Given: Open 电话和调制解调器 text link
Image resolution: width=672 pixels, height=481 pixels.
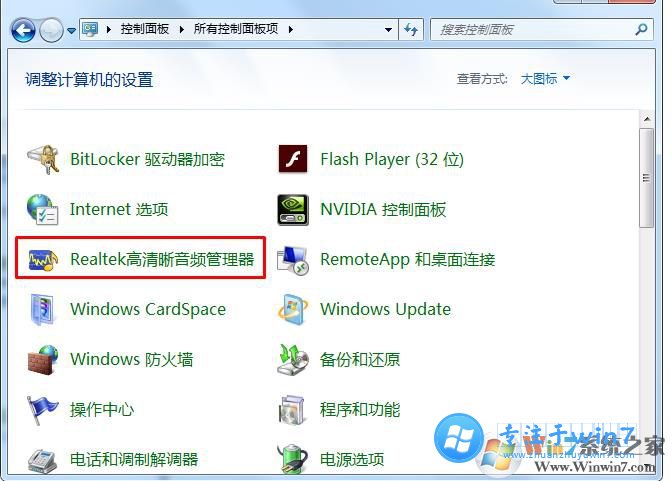Looking at the screenshot, I should pos(134,460).
